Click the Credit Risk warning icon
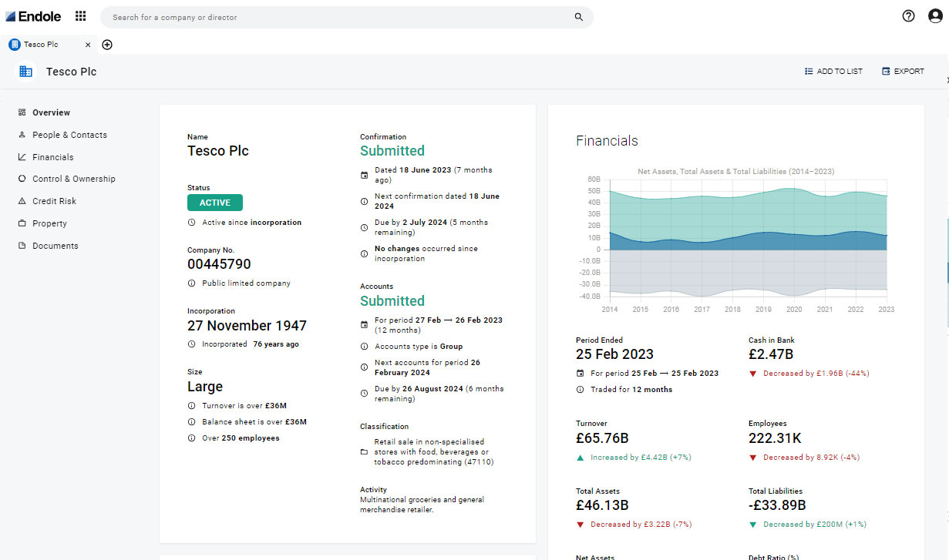The image size is (949, 560). click(22, 201)
